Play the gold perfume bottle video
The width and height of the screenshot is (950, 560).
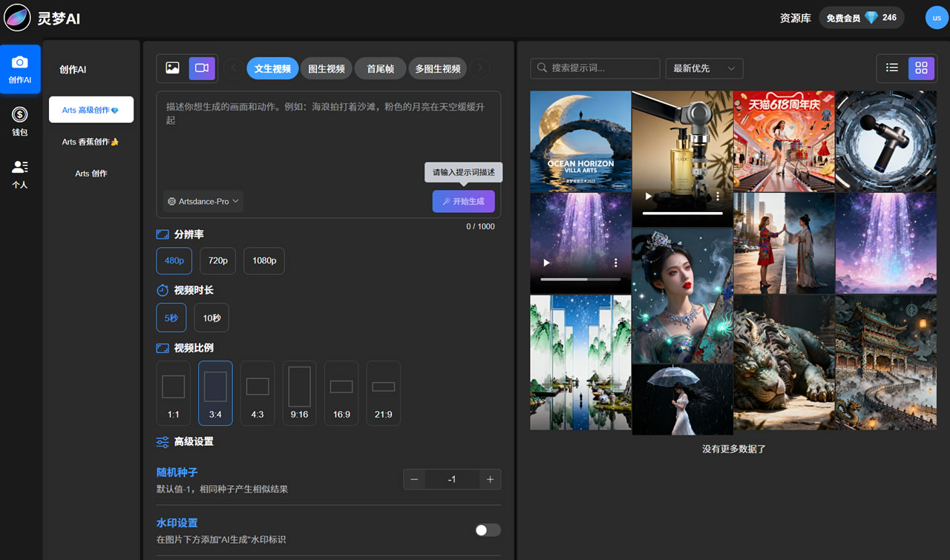click(x=649, y=197)
